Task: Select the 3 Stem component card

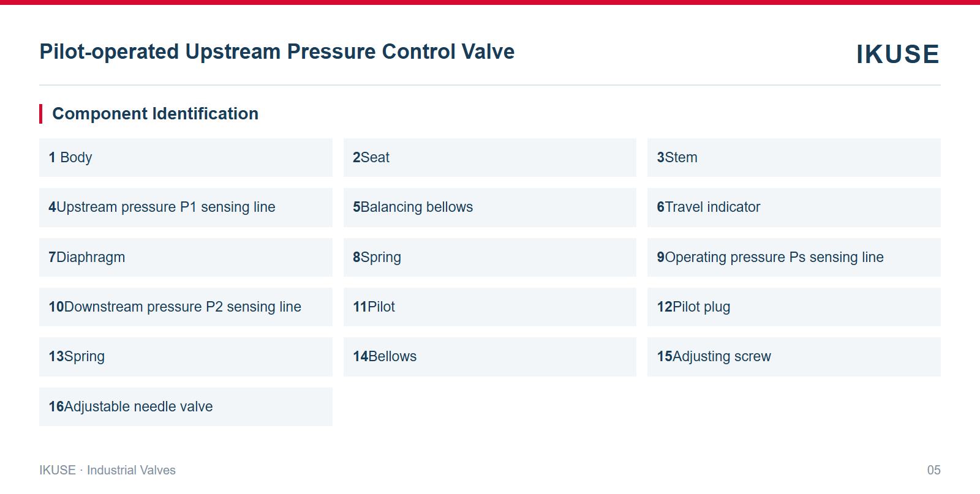Action: point(794,157)
